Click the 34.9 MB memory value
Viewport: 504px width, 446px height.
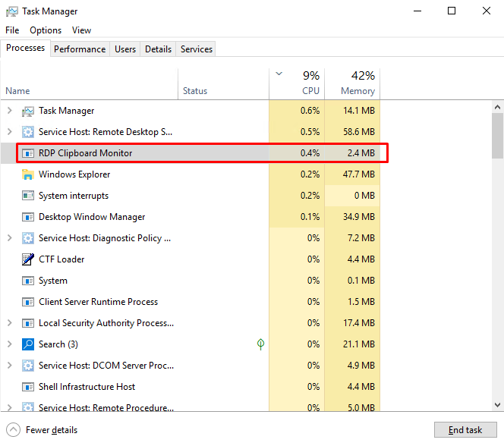359,217
